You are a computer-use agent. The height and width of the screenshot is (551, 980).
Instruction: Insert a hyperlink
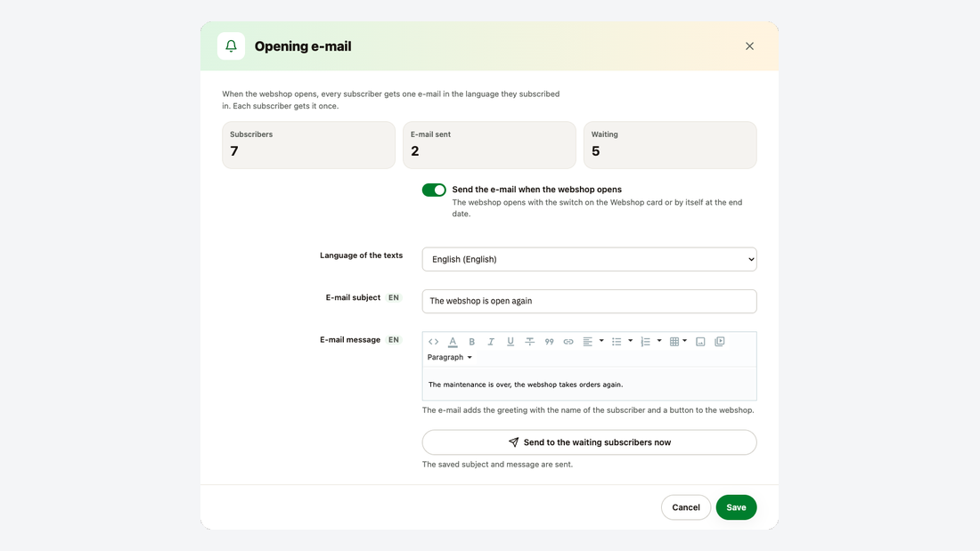pyautogui.click(x=568, y=342)
